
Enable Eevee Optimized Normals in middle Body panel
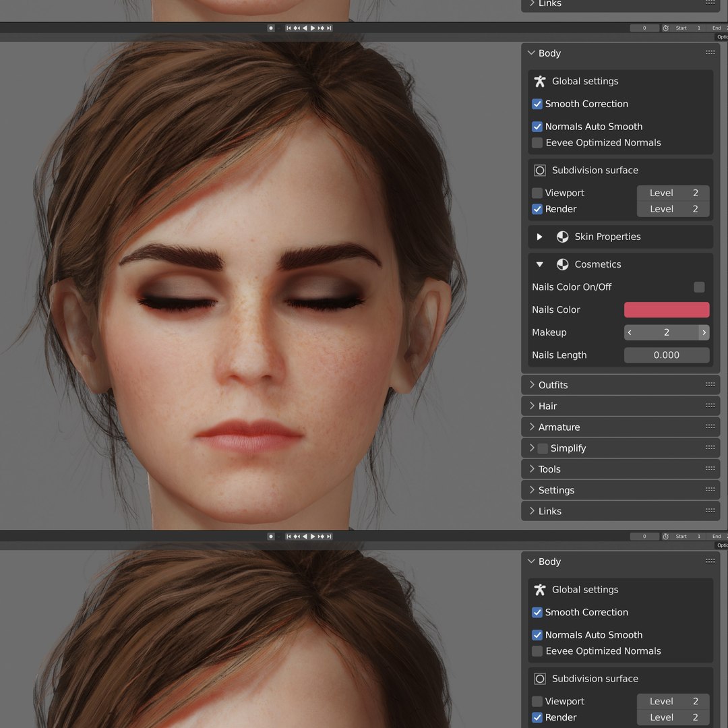click(537, 142)
